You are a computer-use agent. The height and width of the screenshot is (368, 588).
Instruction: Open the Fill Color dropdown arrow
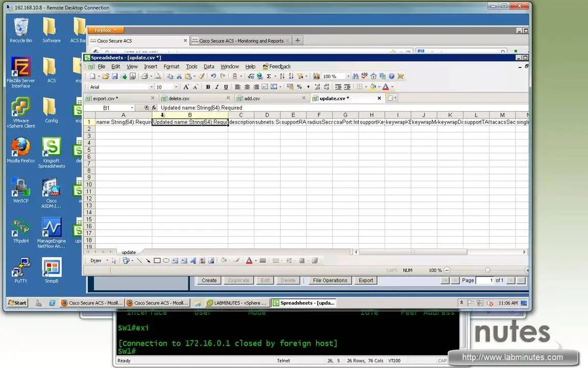tap(379, 87)
